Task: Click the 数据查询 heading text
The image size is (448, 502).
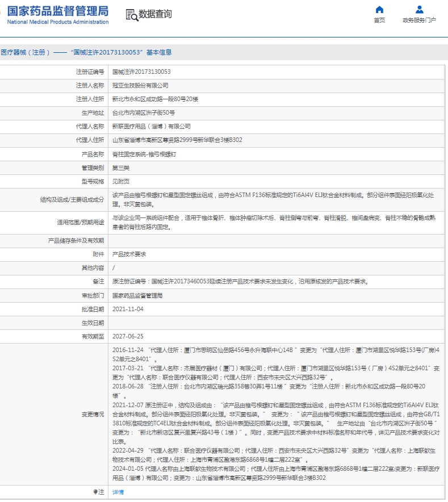Action: (x=155, y=14)
